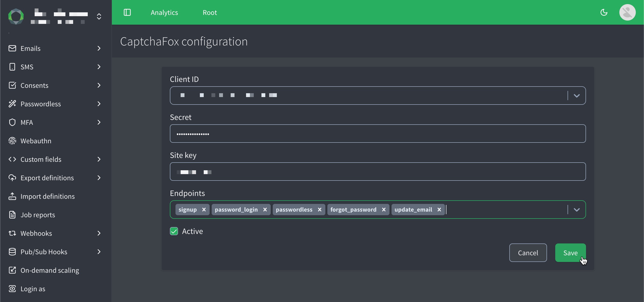Switch to dark mode moon icon
Image resolution: width=644 pixels, height=302 pixels.
604,12
